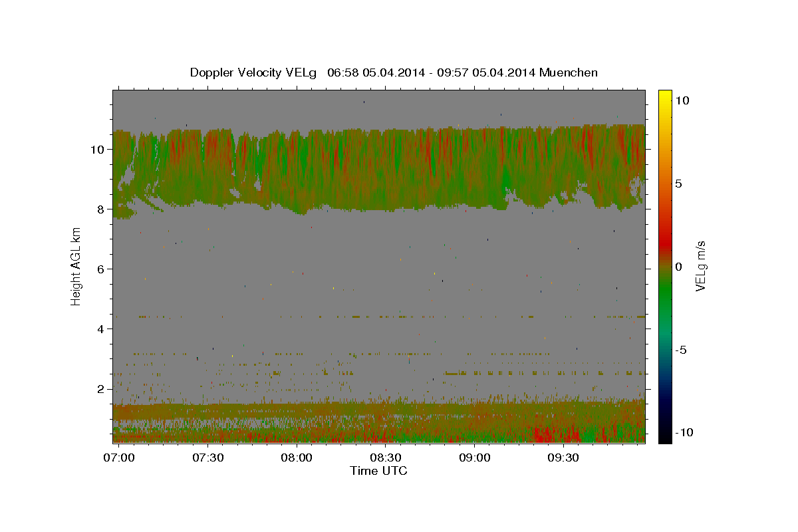Click the 09:30 time tick label
The image size is (798, 532).
pos(563,458)
